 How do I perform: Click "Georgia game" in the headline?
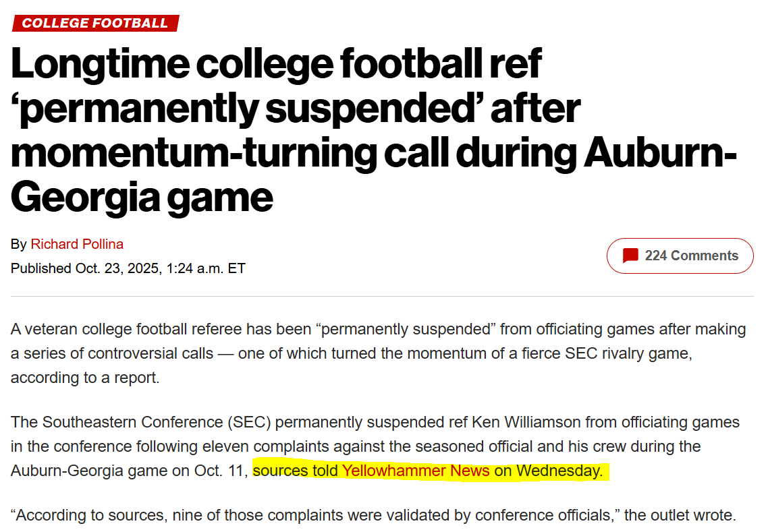[142, 197]
